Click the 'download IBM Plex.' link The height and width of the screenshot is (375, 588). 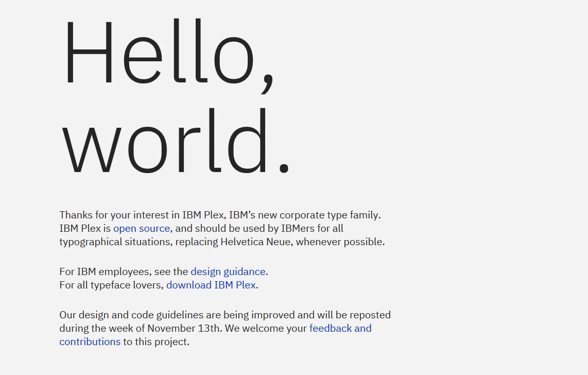(212, 285)
